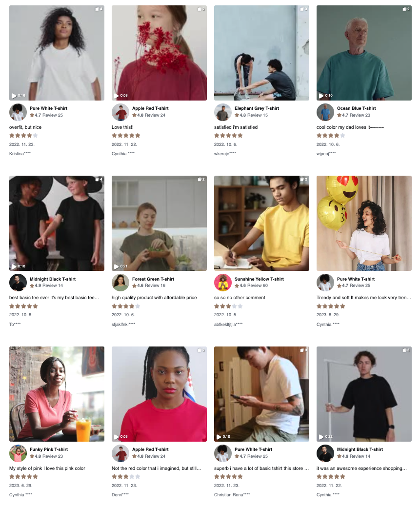The width and height of the screenshot is (420, 509).
Task: Click the photo count icon on Sunshine Yellow review
Action: tap(303, 180)
